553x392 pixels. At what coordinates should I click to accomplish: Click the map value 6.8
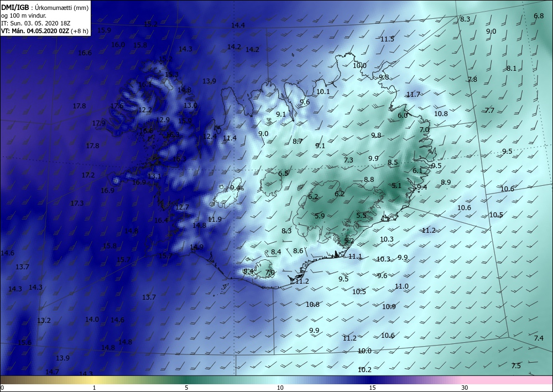(539, 16)
